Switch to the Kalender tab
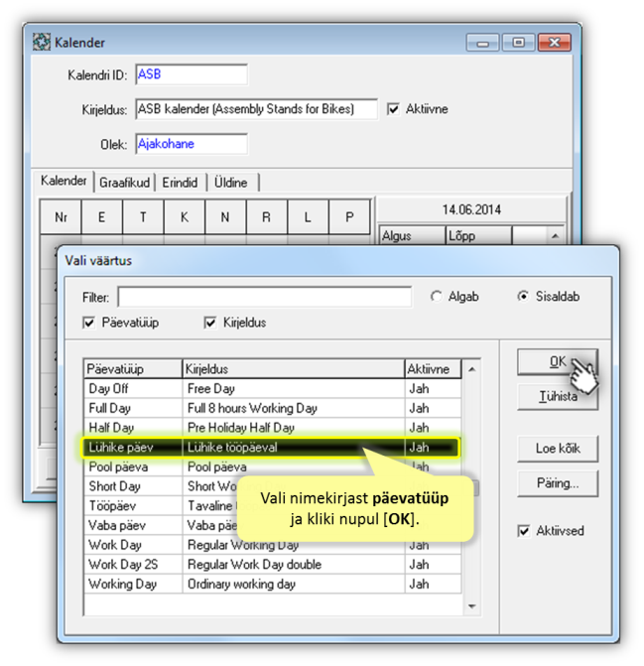This screenshot has width=644, height=666. [64, 181]
